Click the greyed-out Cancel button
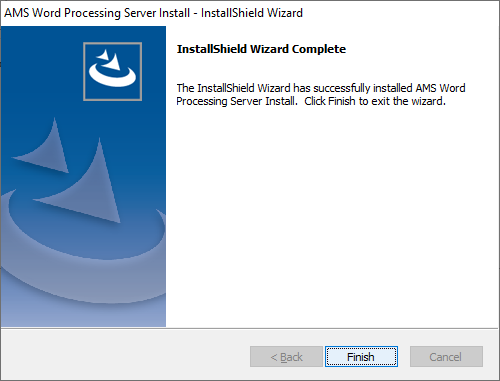The height and width of the screenshot is (381, 500). coord(446,357)
